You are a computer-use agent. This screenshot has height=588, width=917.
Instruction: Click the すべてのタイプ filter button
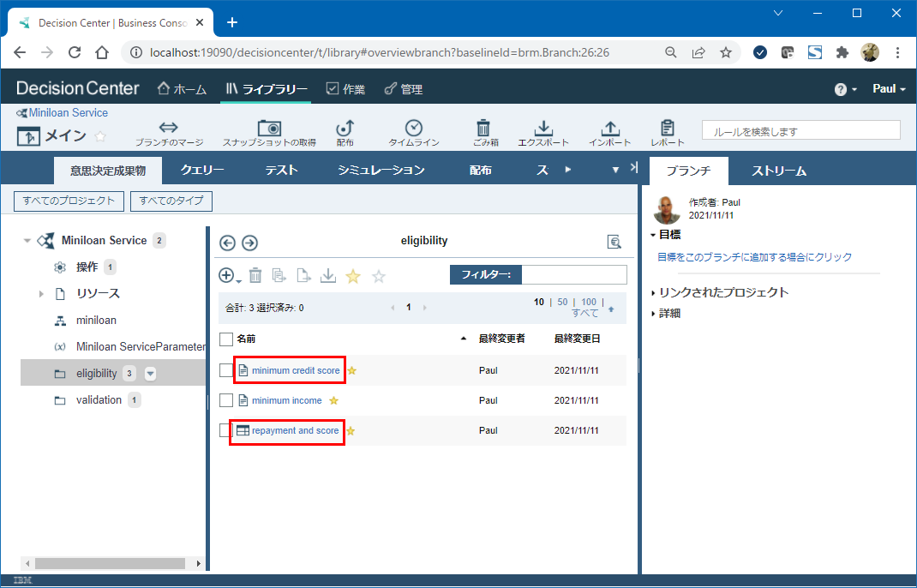pos(171,201)
